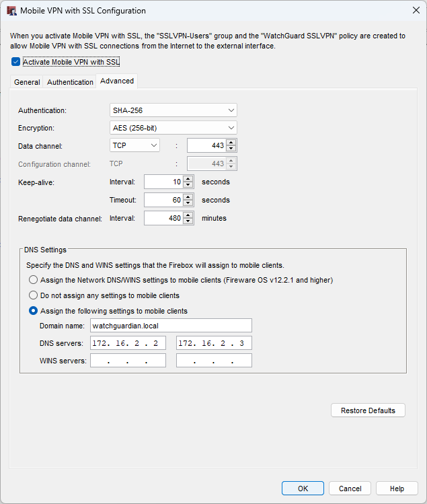Click the WatchGuard app icon in title bar
Viewport: 427px width, 504px height.
[11, 11]
